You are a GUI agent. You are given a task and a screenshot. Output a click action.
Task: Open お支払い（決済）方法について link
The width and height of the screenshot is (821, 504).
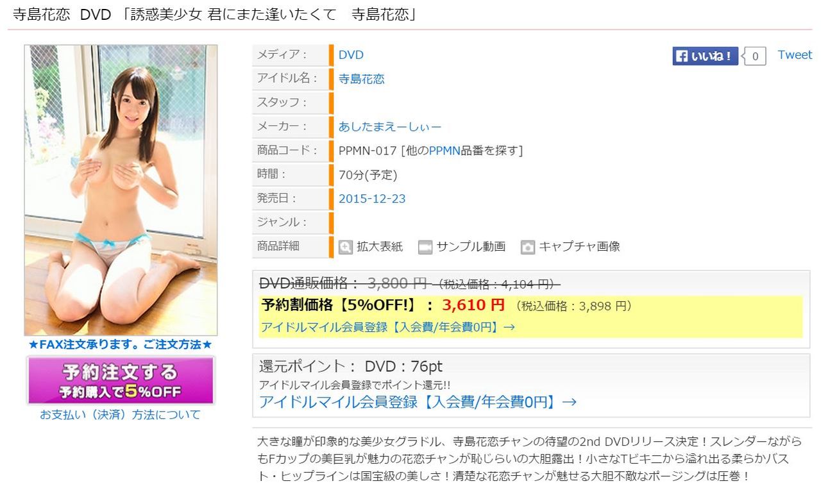(121, 415)
